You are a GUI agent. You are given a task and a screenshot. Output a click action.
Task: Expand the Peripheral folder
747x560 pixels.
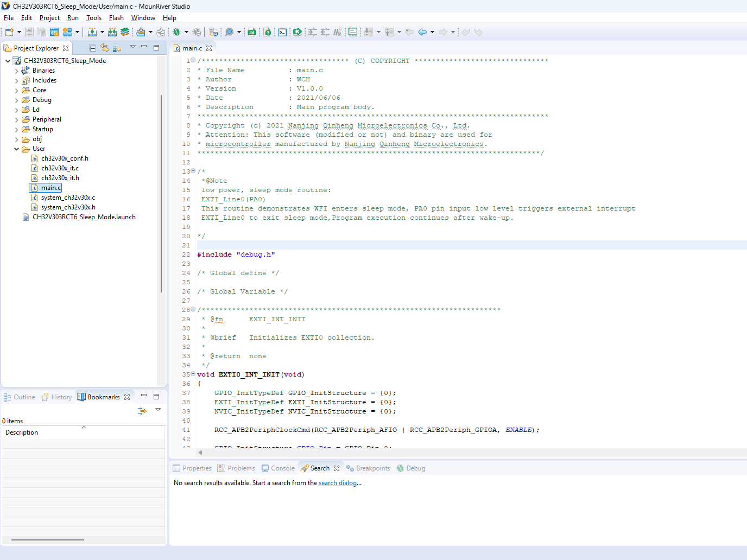pyautogui.click(x=17, y=119)
